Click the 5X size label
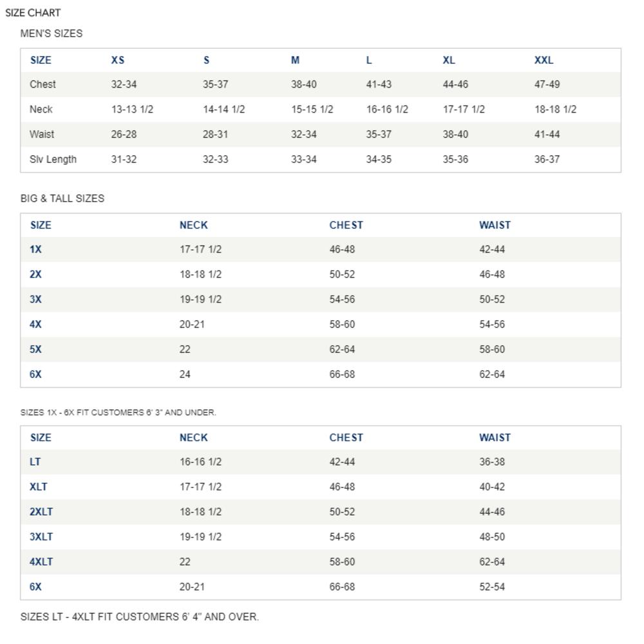The width and height of the screenshot is (644, 644). [x=35, y=350]
